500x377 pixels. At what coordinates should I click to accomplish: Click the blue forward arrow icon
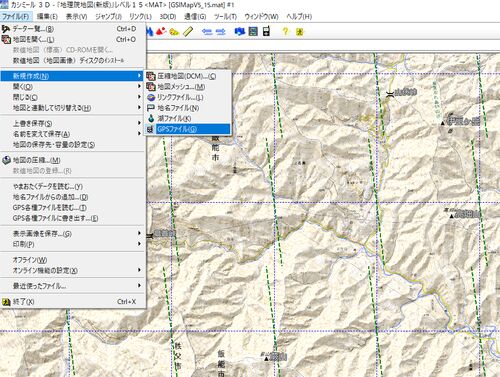pyautogui.click(x=220, y=32)
